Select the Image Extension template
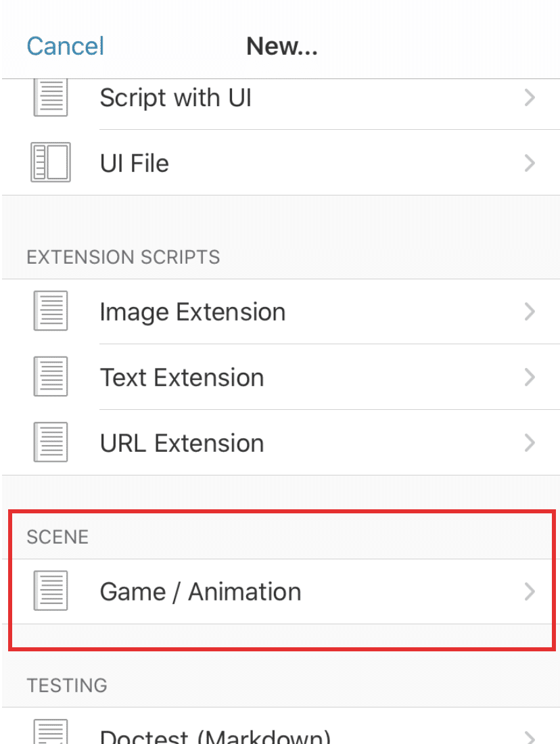The image size is (560, 744). pos(281,312)
